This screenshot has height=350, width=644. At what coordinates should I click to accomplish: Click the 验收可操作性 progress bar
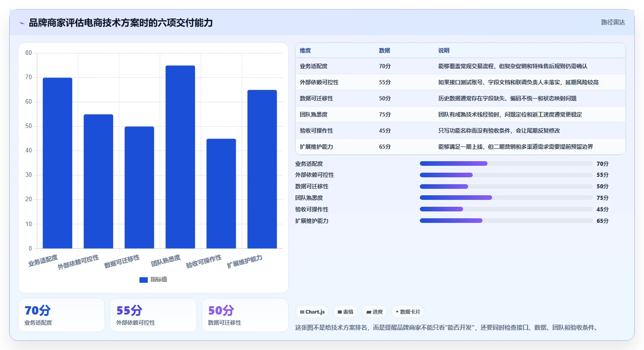coord(506,209)
